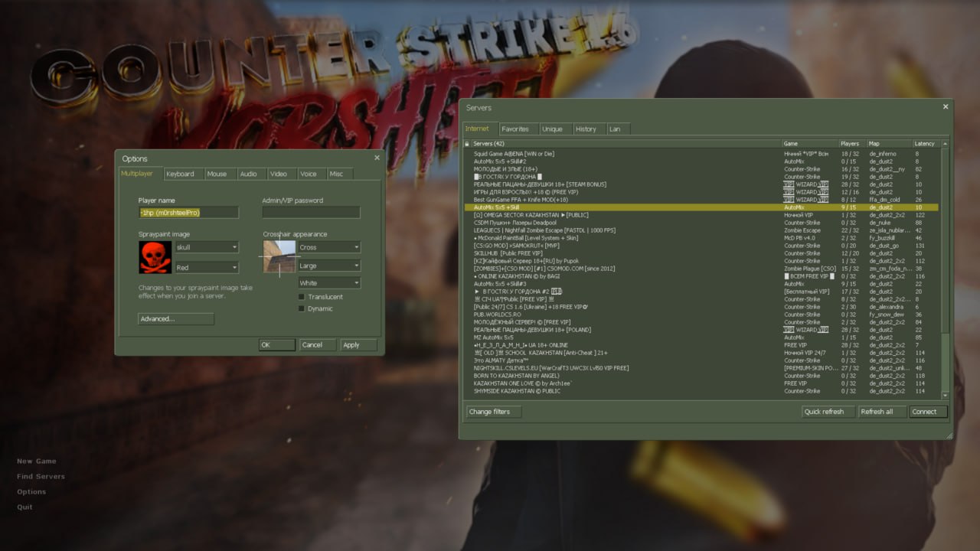
Task: Enable the Translucent crosshair checkbox
Action: tap(302, 297)
